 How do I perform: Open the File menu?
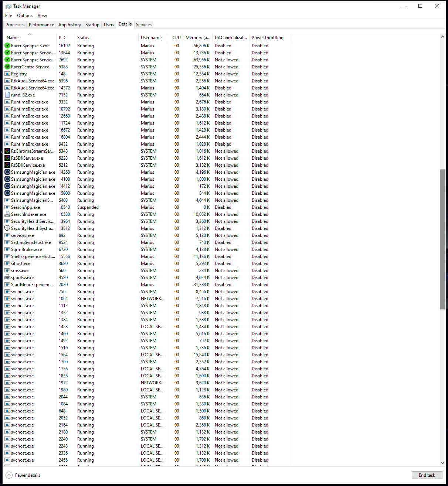coord(9,16)
